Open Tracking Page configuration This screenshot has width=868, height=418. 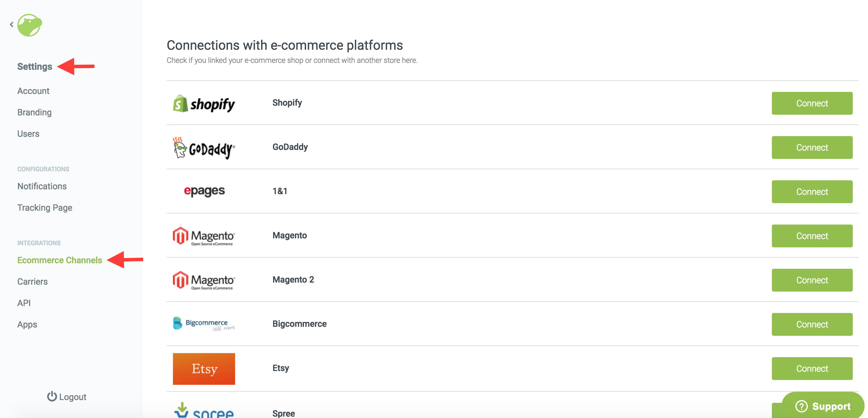click(x=45, y=208)
